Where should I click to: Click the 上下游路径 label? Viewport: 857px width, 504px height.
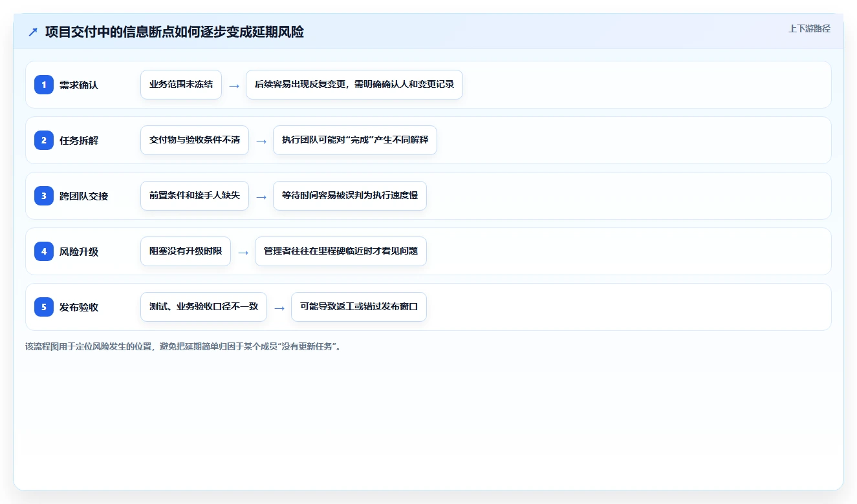[809, 28]
